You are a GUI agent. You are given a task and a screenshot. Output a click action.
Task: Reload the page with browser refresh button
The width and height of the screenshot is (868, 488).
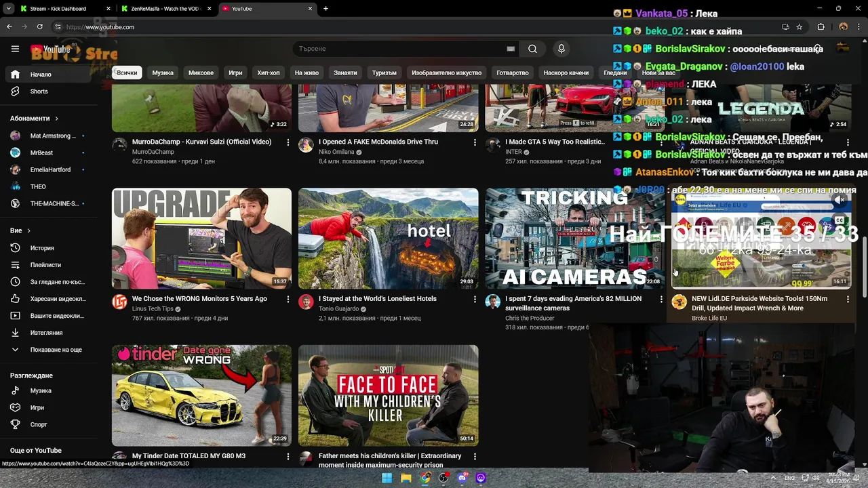click(x=40, y=27)
